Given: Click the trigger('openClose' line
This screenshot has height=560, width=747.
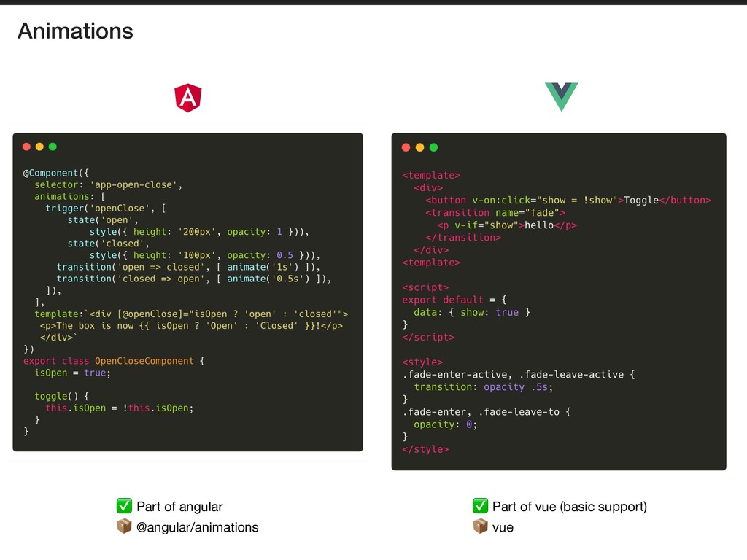Looking at the screenshot, I should pyautogui.click(x=105, y=208).
